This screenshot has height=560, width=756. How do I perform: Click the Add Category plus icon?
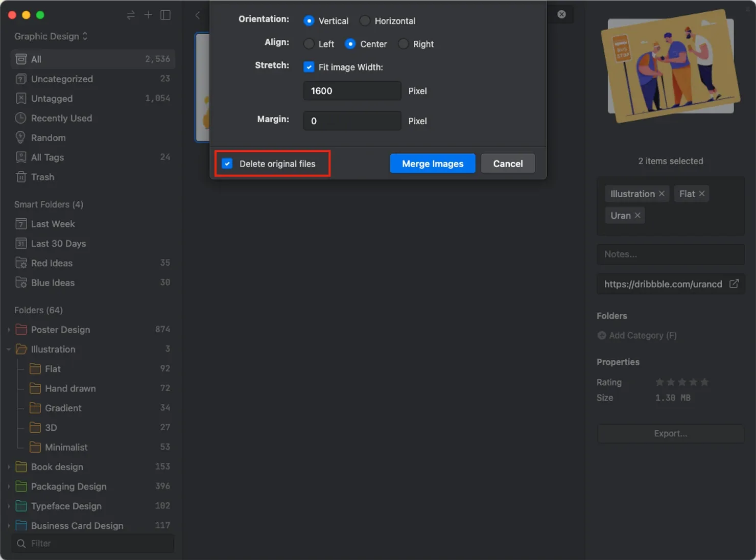pos(602,335)
